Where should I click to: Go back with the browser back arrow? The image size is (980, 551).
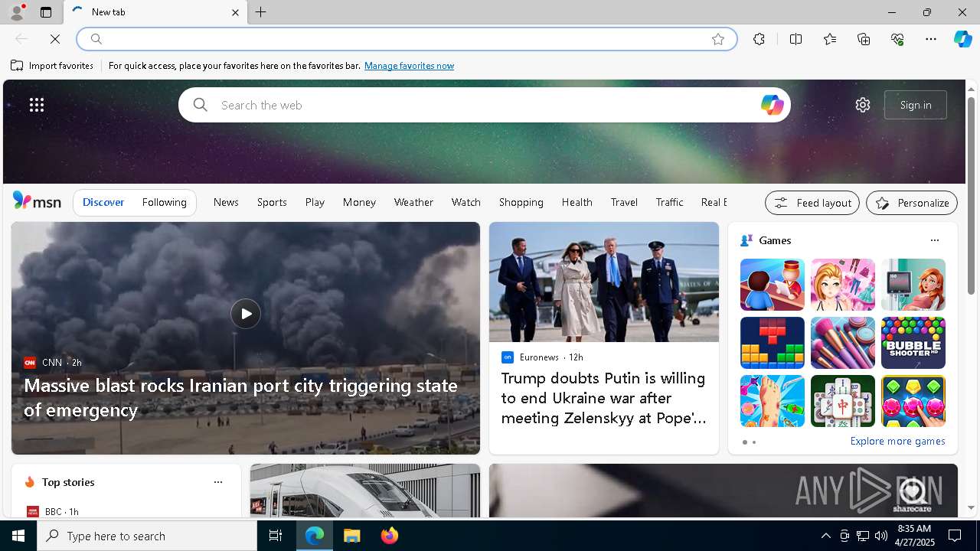pyautogui.click(x=21, y=39)
